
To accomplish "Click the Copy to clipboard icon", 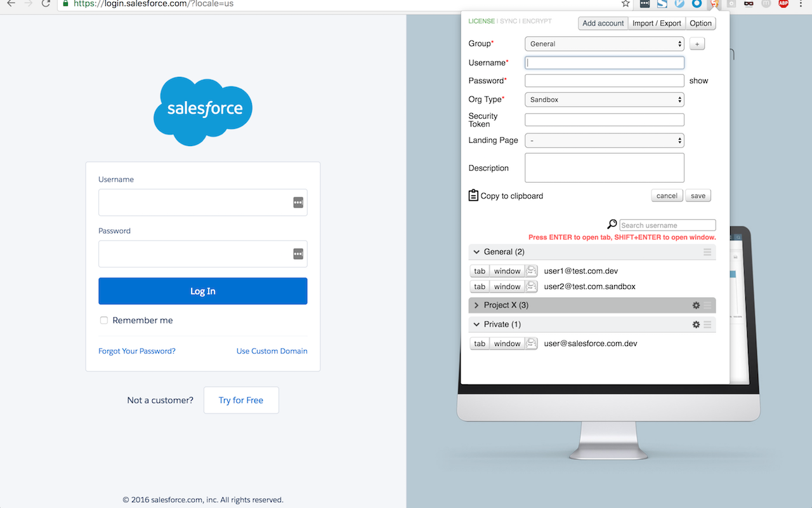I will click(x=473, y=195).
